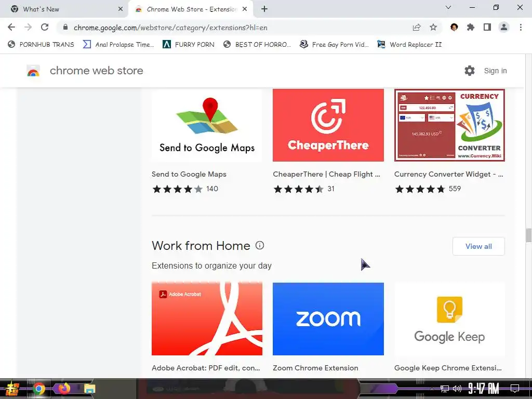This screenshot has height=399, width=532.
Task: Toggle the browser side panel icon
Action: (487, 27)
